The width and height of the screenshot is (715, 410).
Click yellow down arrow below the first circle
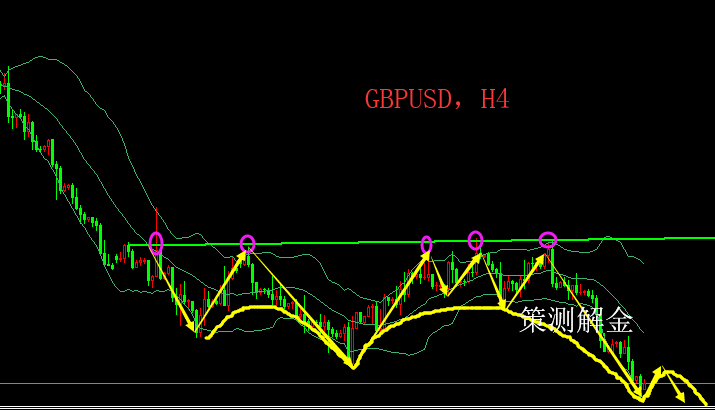pyautogui.click(x=177, y=295)
